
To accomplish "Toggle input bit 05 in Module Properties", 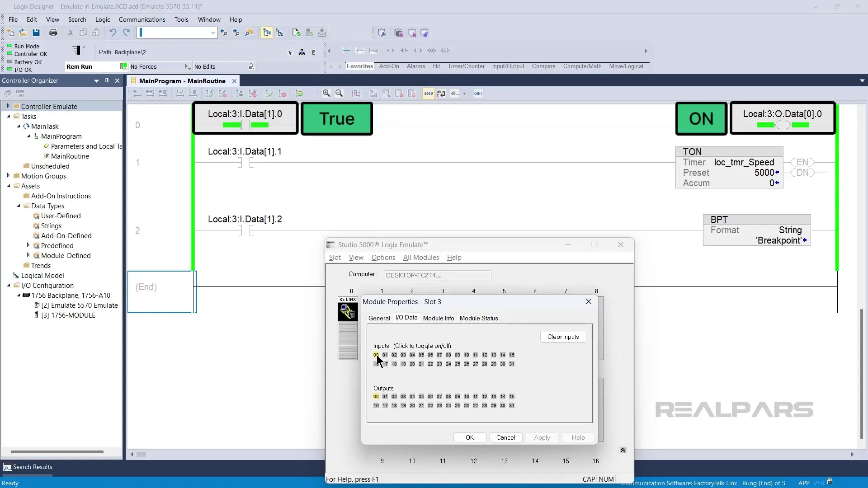I will 421,355.
